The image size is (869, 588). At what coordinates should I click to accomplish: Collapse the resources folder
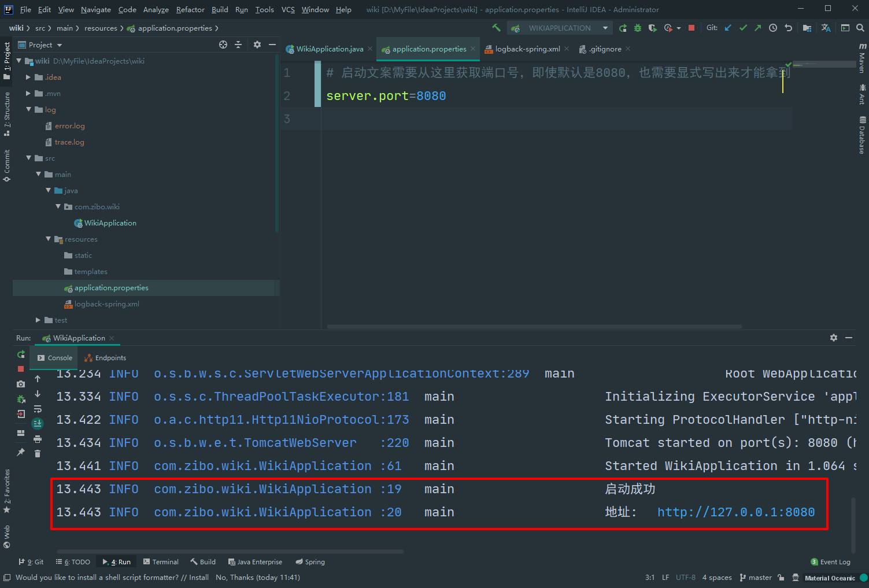48,239
